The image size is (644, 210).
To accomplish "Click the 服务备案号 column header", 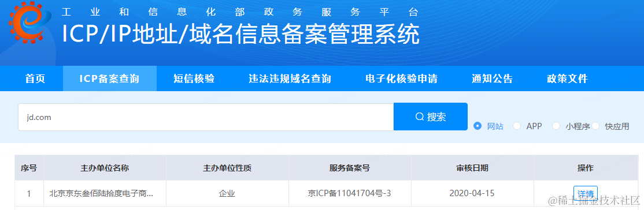I will point(350,168).
